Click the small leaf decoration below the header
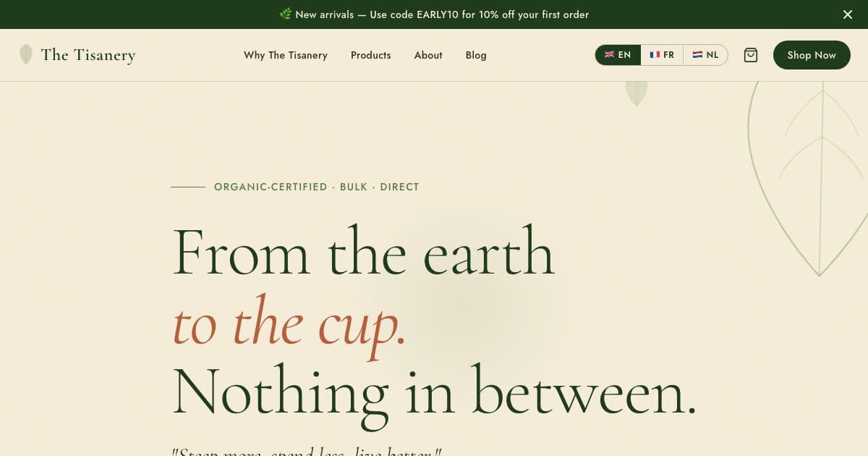Viewport: 868px width, 456px height. [x=636, y=93]
